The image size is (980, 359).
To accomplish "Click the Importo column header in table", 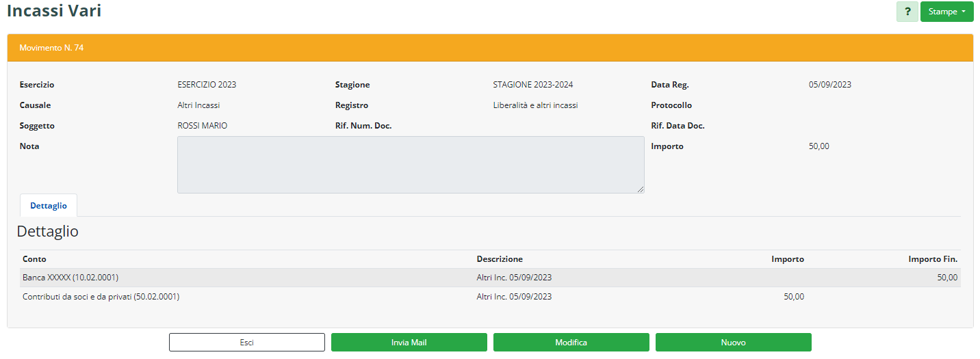I will [787, 259].
